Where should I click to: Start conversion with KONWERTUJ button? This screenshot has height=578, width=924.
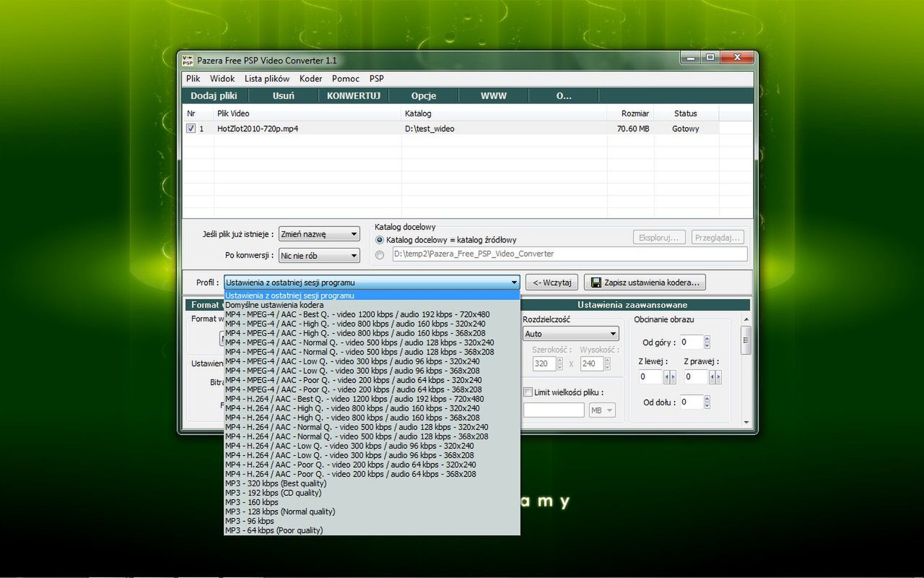coord(354,95)
